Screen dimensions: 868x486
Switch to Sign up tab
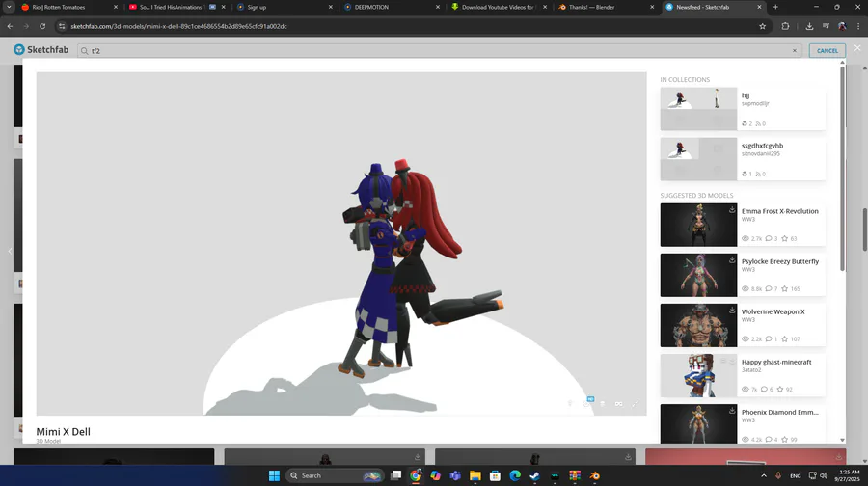[x=284, y=7]
